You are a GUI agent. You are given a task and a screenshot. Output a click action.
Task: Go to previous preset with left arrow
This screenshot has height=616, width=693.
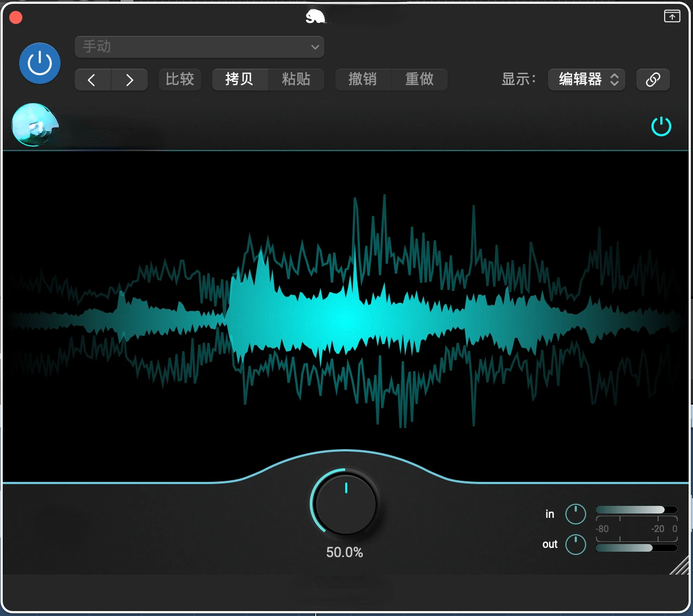[x=93, y=80]
